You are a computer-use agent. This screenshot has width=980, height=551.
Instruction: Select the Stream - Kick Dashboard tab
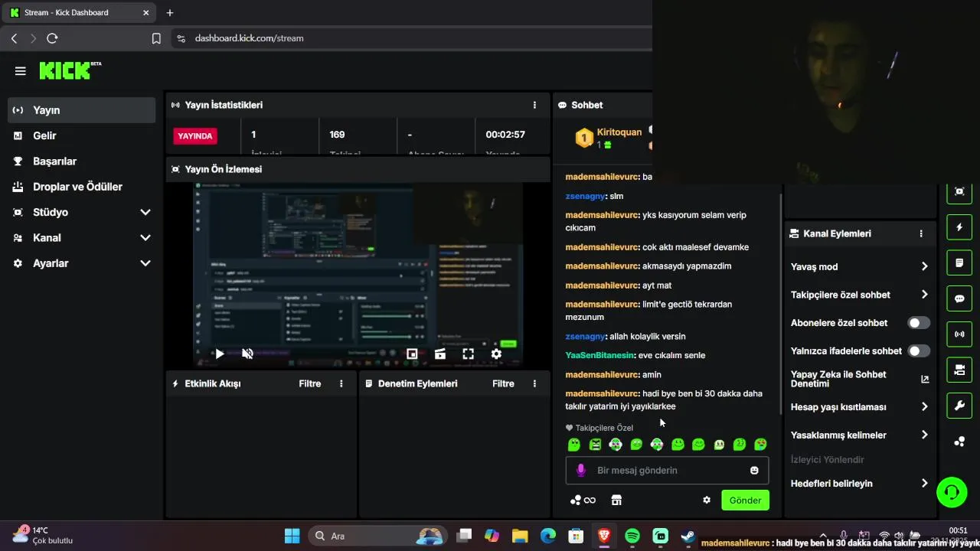click(80, 13)
